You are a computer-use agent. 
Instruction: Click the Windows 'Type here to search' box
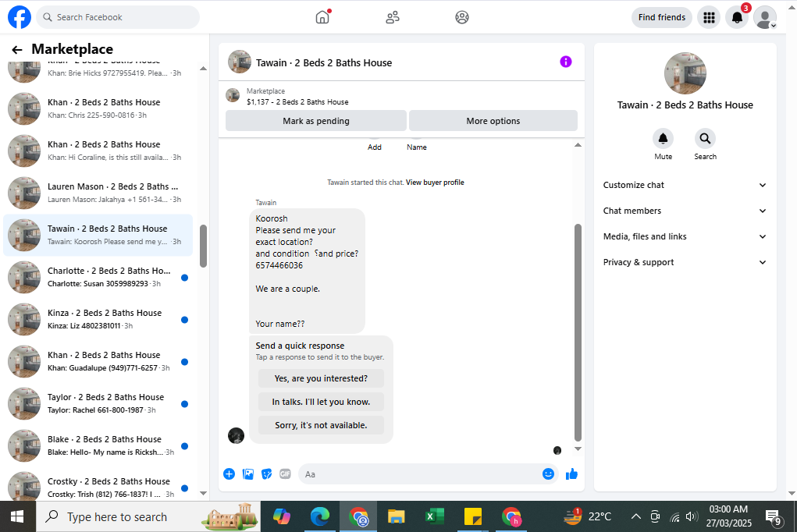click(x=148, y=516)
